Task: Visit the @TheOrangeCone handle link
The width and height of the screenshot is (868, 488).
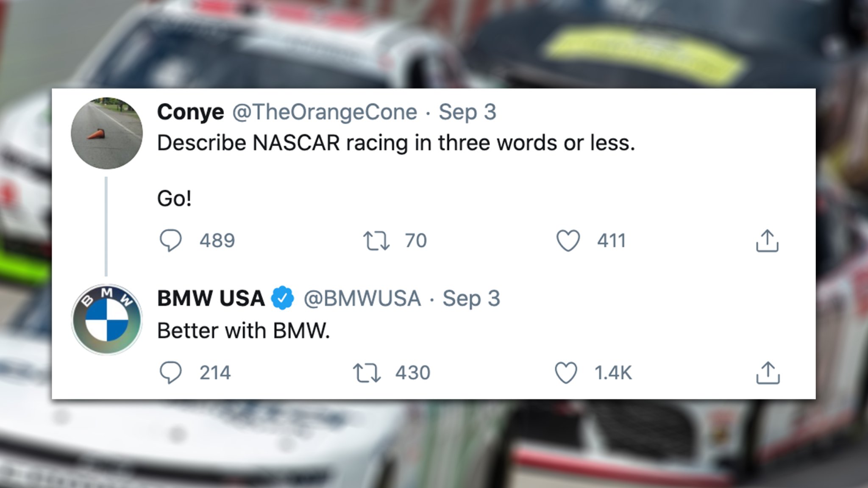Action: pos(325,112)
